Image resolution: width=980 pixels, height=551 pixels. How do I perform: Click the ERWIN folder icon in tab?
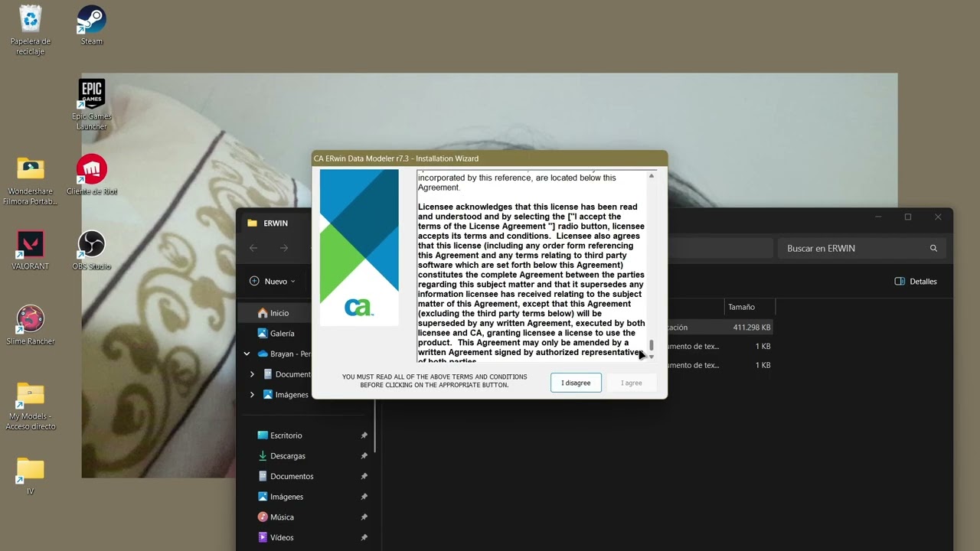tap(252, 223)
